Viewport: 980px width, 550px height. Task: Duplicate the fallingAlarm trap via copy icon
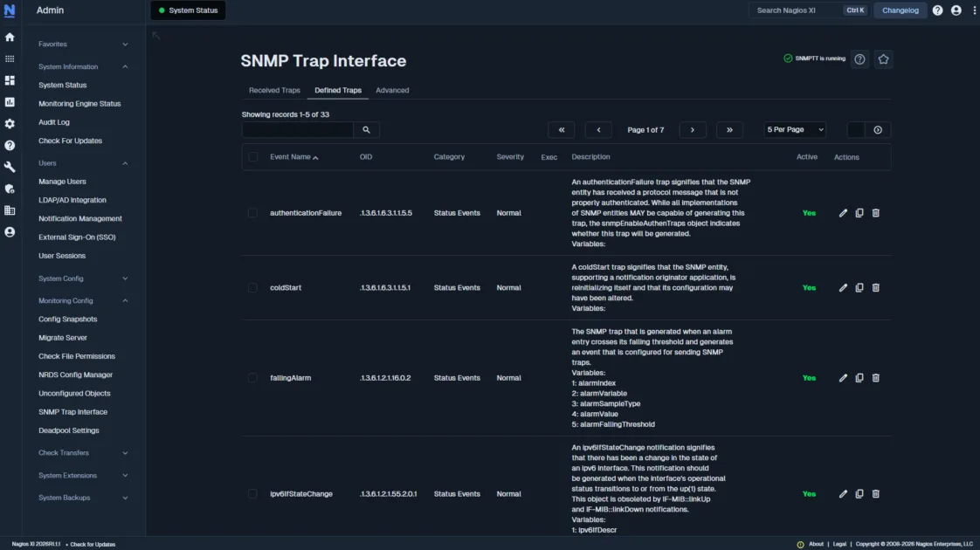859,378
